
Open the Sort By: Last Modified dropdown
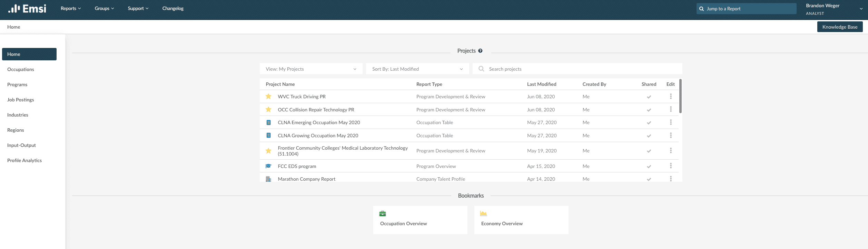pos(417,69)
